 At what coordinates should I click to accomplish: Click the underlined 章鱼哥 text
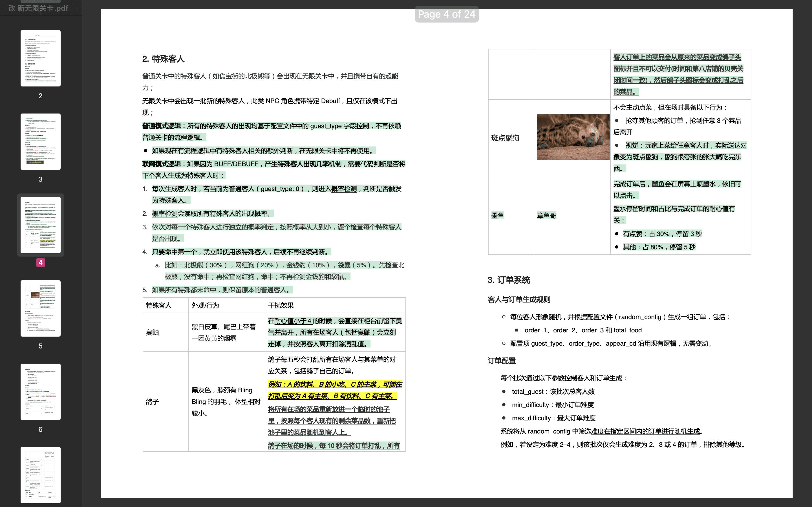tap(547, 215)
